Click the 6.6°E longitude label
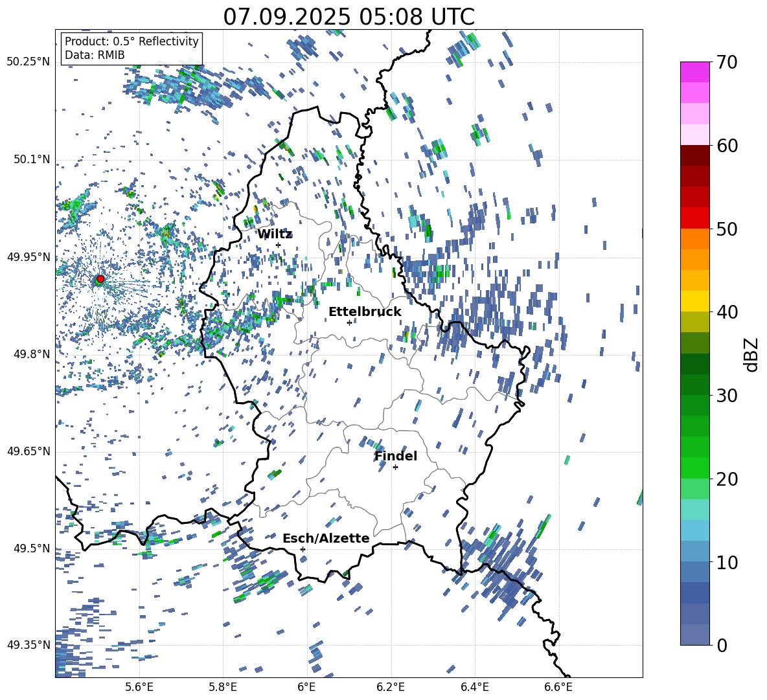Image resolution: width=767 pixels, height=700 pixels. 558,687
